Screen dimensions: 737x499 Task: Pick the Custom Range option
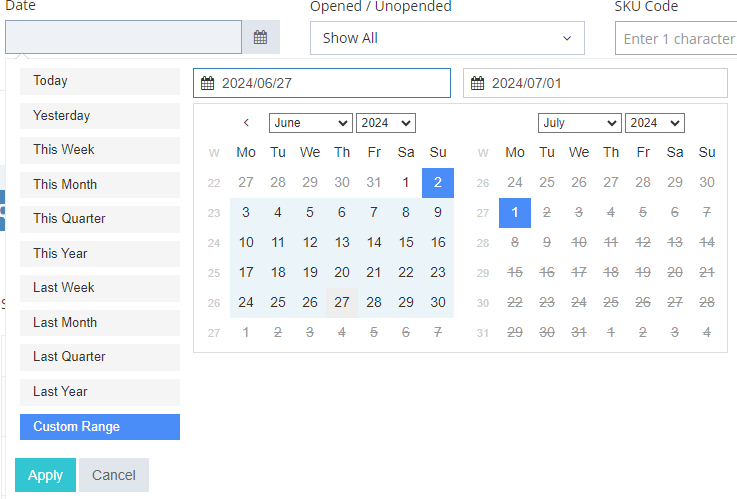99,427
